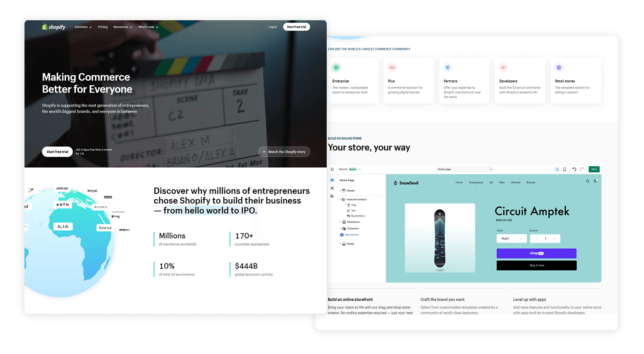Open the Home page template dropdown

(x=465, y=169)
